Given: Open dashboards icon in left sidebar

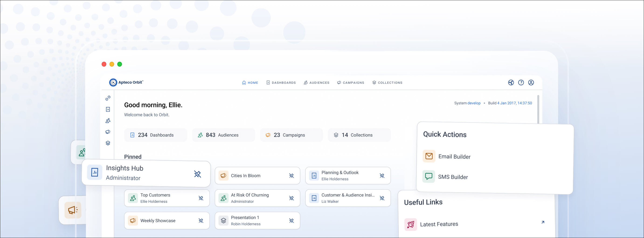Looking at the screenshot, I should pyautogui.click(x=108, y=109).
